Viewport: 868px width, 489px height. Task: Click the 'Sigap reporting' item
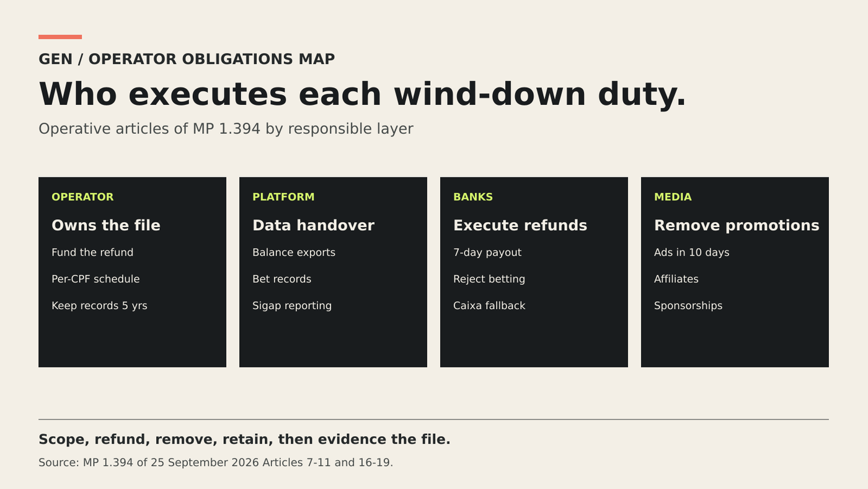(292, 306)
